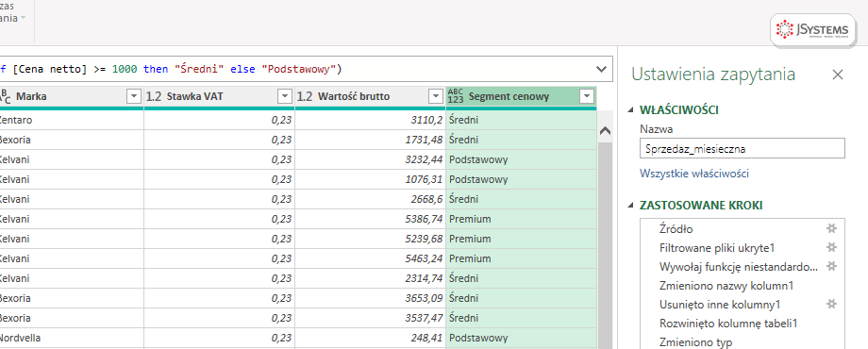This screenshot has width=868, height=349.
Task: Collapse the ZASTOSOWANE KROKI section
Action: (x=631, y=206)
